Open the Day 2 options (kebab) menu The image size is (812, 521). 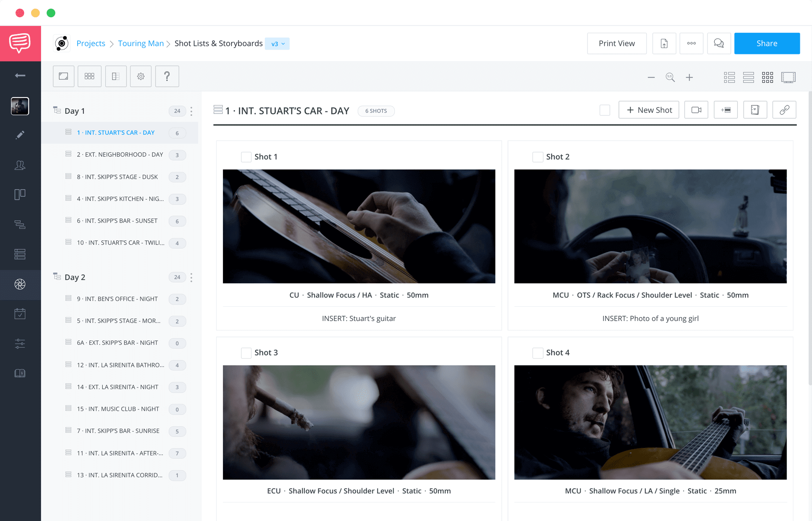point(191,277)
